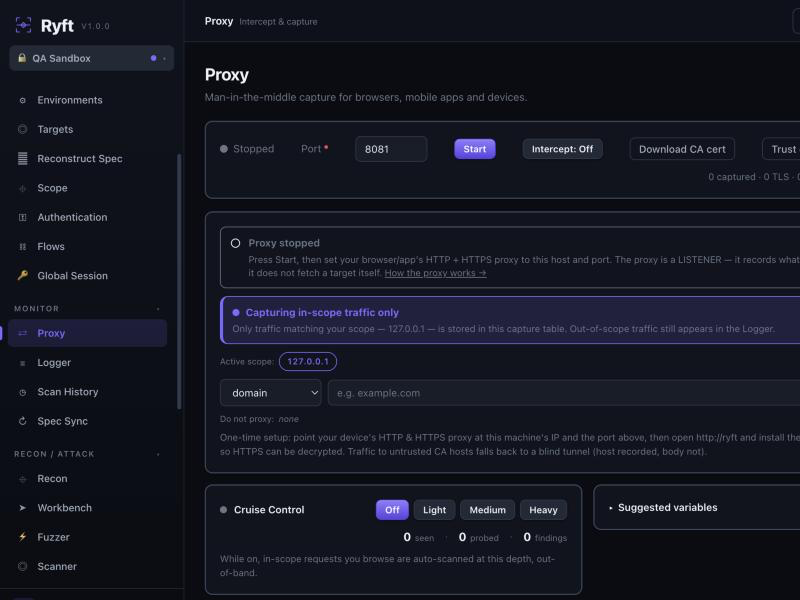Click the Scanner sidebar icon
Viewport: 800px width, 600px height.
[x=22, y=566]
